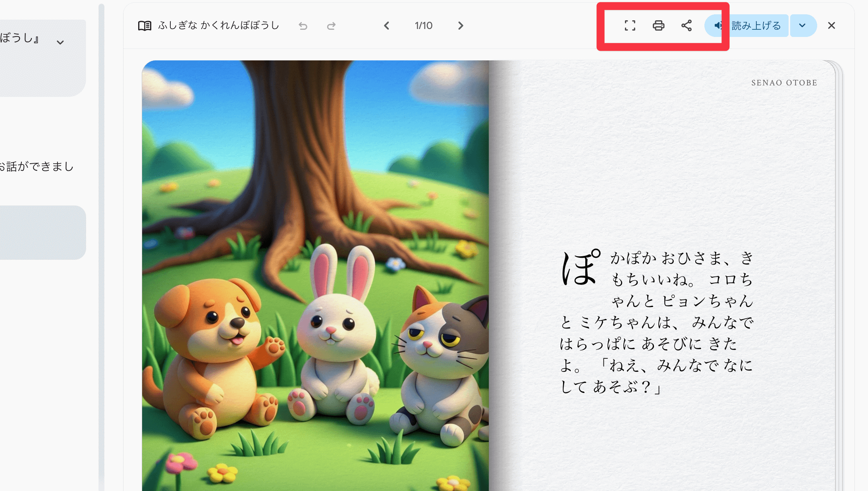The image size is (868, 491).
Task: Click the storybook title ふしぎな かくれんぼぼうし
Action: coord(218,25)
